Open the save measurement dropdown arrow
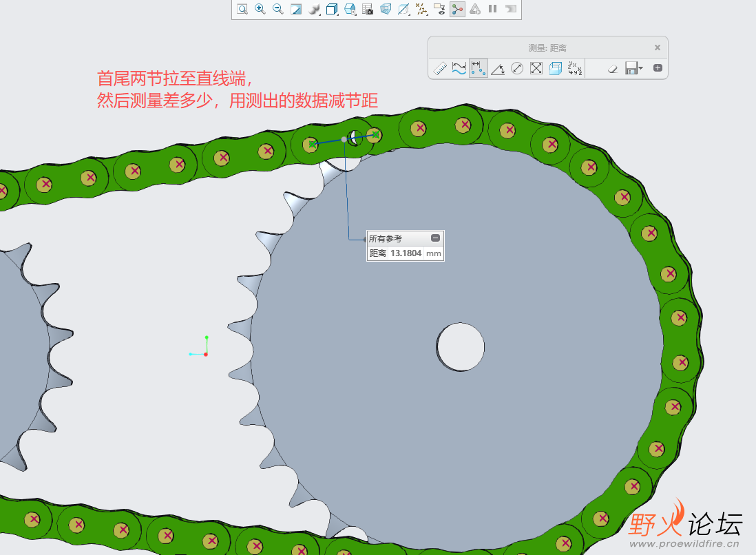Image resolution: width=756 pixels, height=555 pixels. [641, 68]
